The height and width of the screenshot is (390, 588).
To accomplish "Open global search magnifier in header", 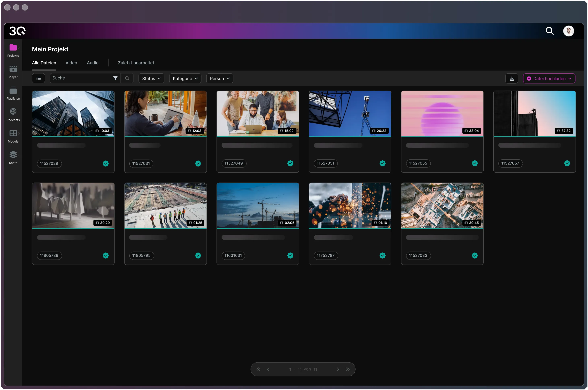I will (x=549, y=31).
